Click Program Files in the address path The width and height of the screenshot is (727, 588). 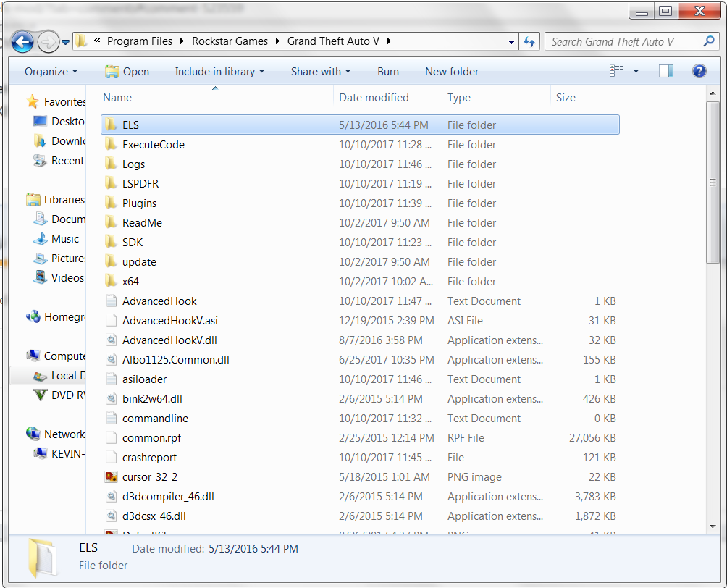pos(140,41)
